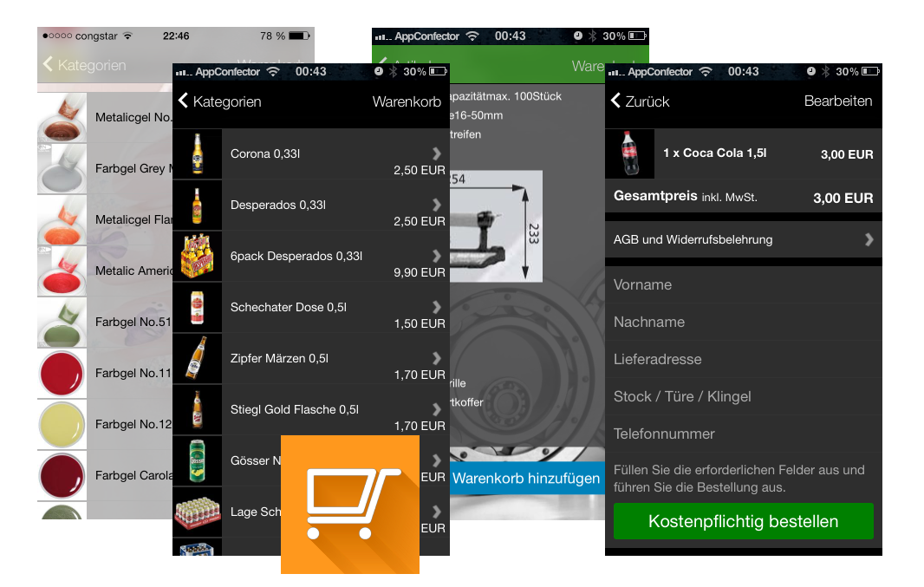The height and width of the screenshot is (587, 924).
Task: Tap the Coca Cola bottle thumbnail in checkout
Action: [630, 153]
